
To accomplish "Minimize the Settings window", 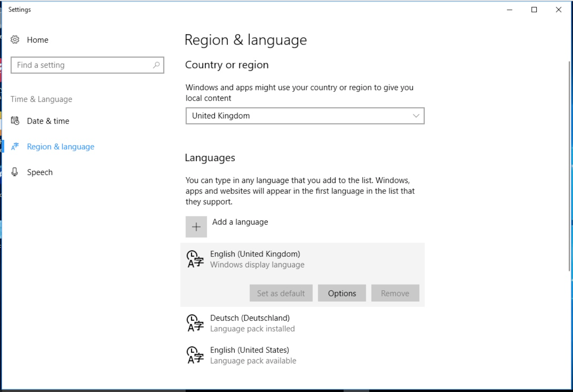I will pos(510,10).
